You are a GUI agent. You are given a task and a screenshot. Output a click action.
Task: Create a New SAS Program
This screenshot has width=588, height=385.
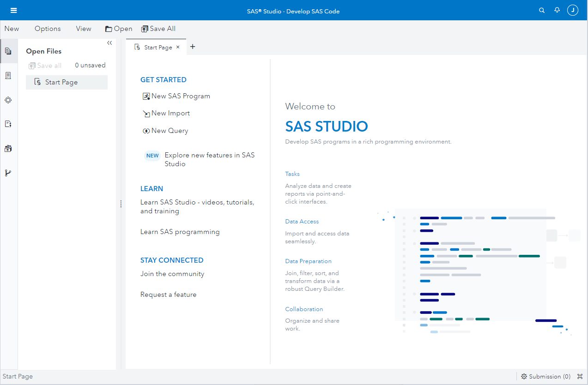pos(180,96)
